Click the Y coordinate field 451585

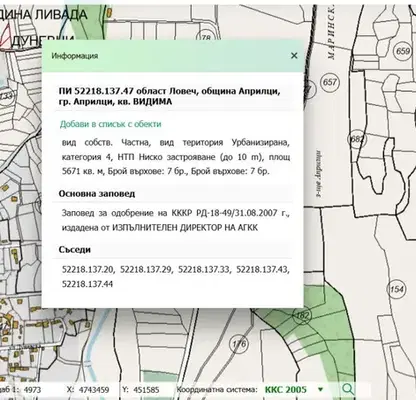click(x=146, y=390)
